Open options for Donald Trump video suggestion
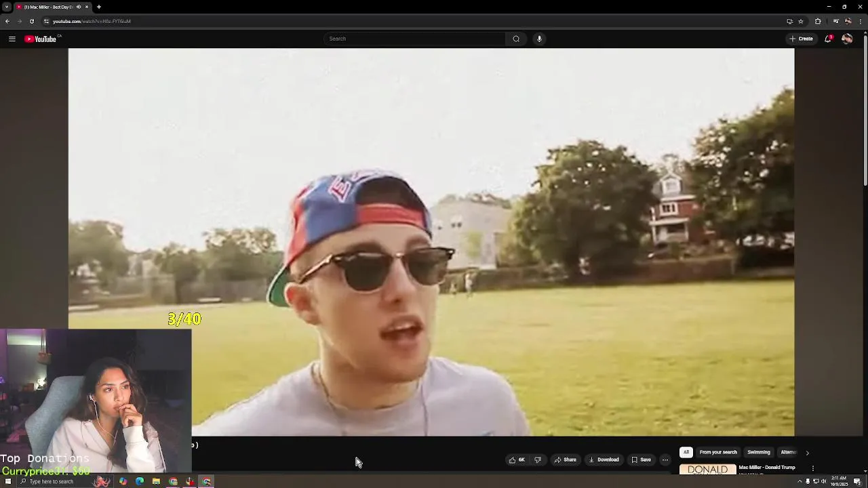This screenshot has width=868, height=488. tap(813, 468)
